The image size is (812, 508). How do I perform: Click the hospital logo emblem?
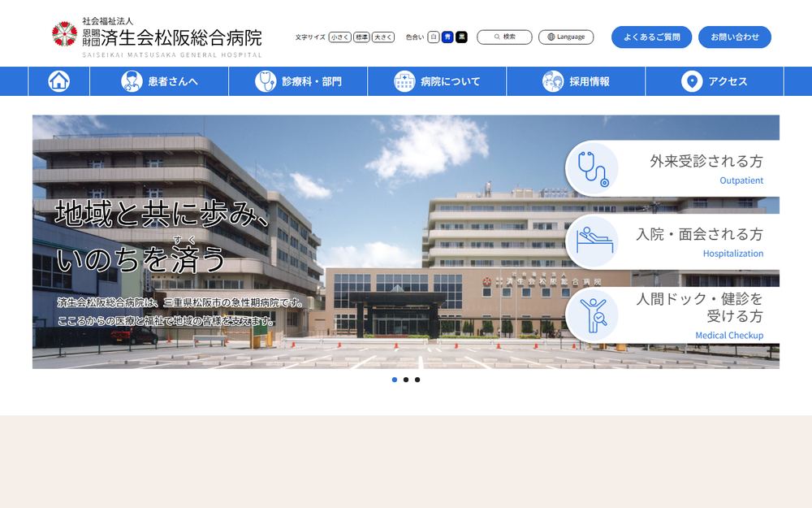[65, 34]
